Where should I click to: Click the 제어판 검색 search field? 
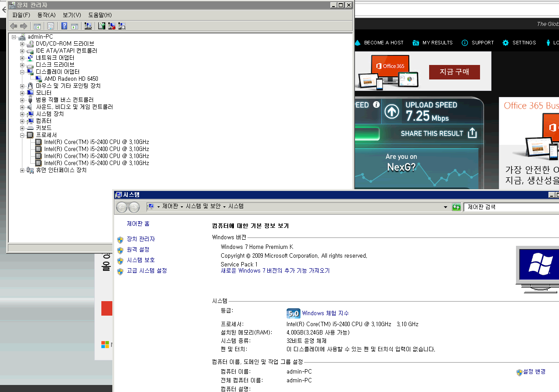tap(509, 207)
